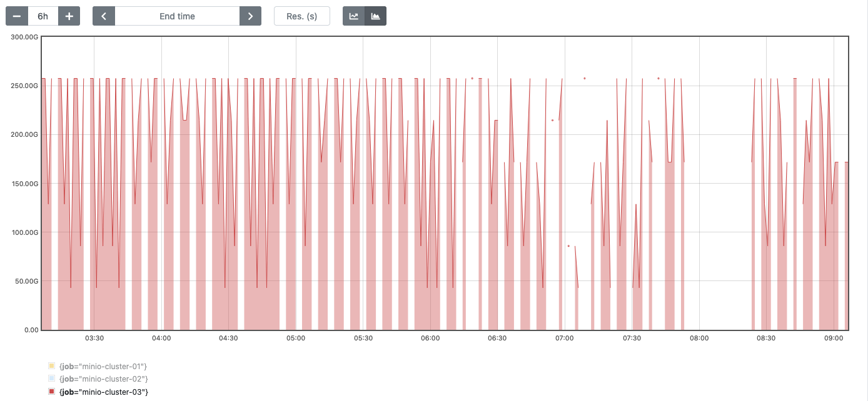Click the plus icon to extend time range
868x401 pixels.
click(x=69, y=16)
